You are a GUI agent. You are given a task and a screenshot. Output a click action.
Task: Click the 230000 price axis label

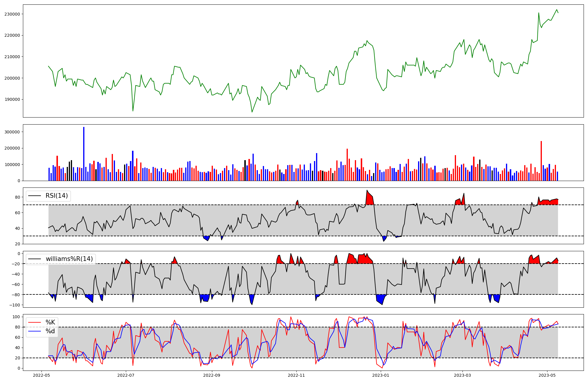point(12,14)
